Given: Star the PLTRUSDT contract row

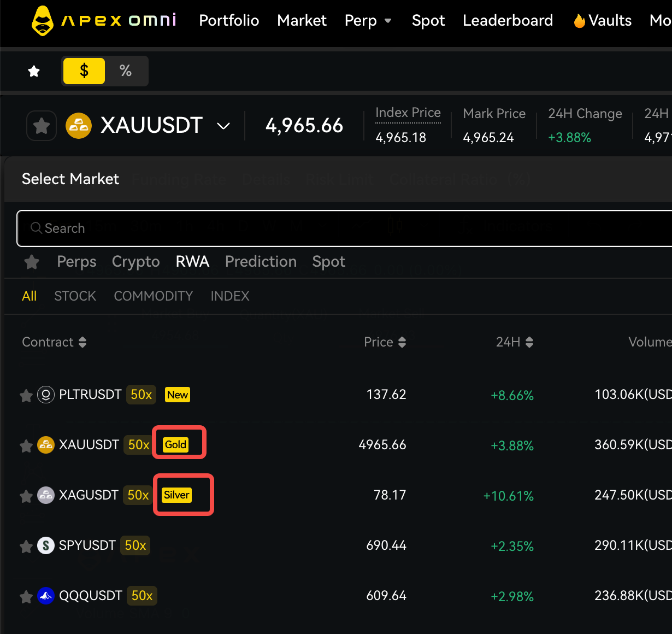Looking at the screenshot, I should pyautogui.click(x=26, y=395).
